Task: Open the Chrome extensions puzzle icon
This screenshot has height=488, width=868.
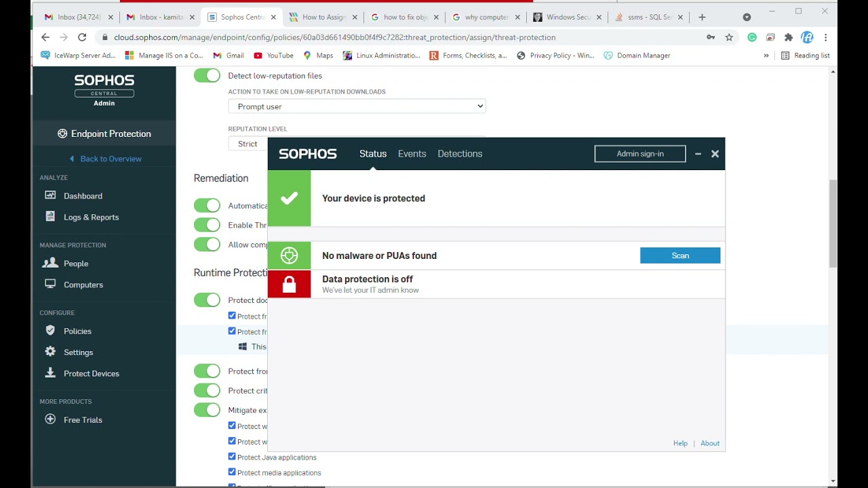Action: (x=788, y=37)
